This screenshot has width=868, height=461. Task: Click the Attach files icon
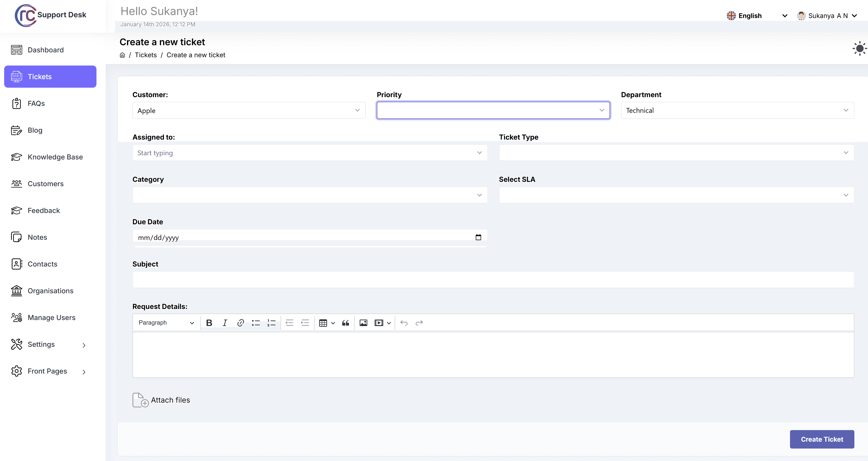point(140,400)
